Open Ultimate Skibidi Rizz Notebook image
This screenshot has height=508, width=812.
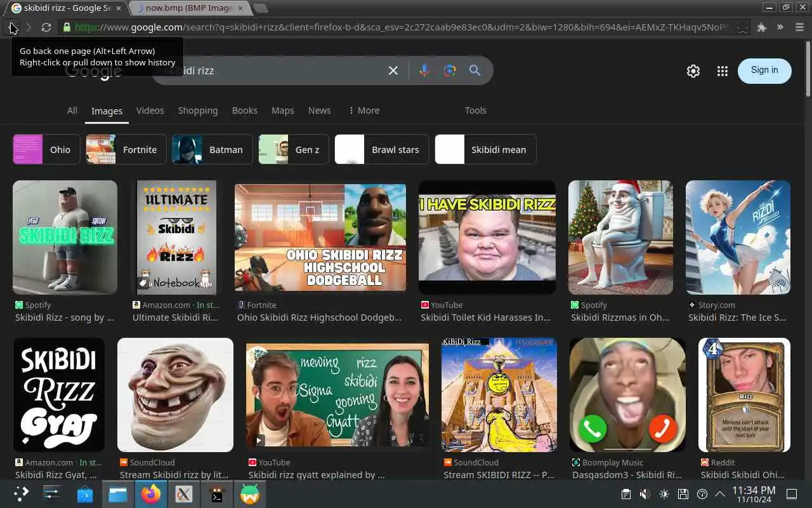(175, 237)
